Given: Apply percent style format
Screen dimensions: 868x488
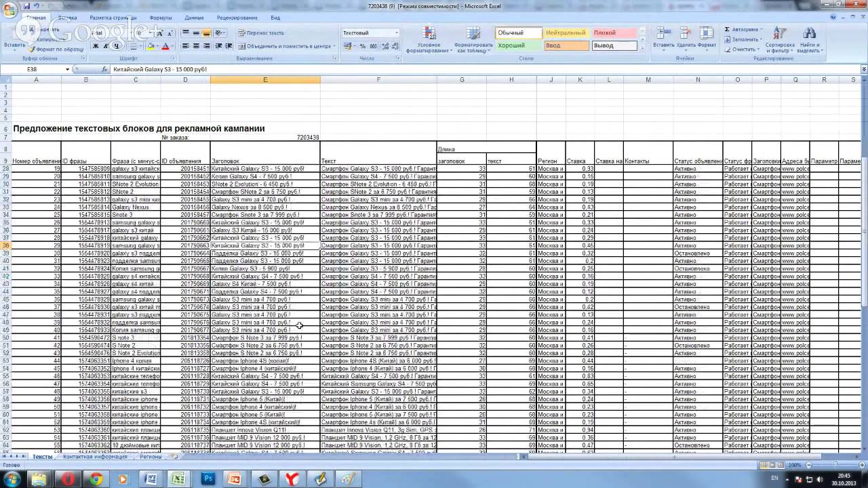Looking at the screenshot, I should click(x=363, y=46).
